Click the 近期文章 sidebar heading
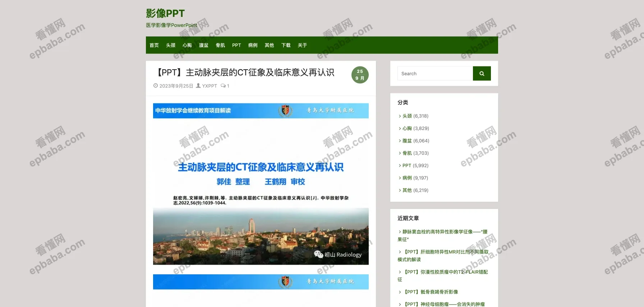 (x=408, y=218)
